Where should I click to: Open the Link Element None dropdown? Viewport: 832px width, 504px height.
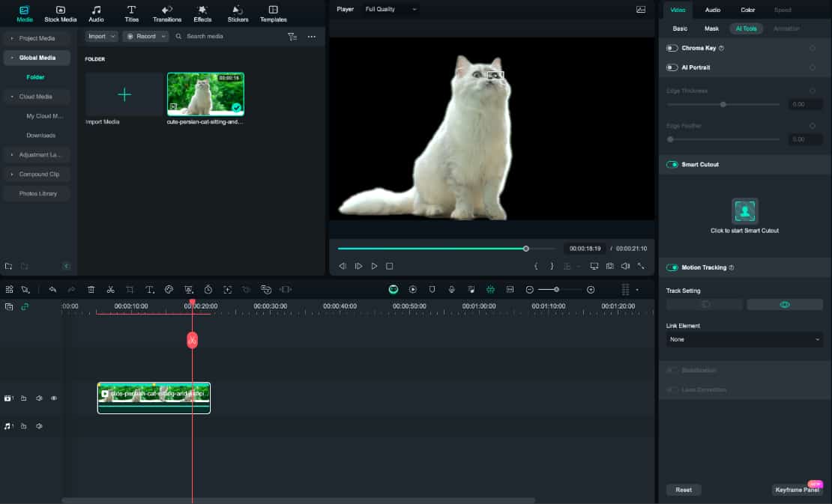click(x=744, y=339)
